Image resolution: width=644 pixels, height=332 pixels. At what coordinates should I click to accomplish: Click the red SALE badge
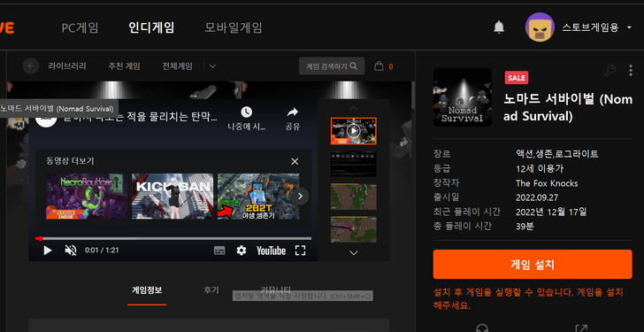(x=517, y=78)
